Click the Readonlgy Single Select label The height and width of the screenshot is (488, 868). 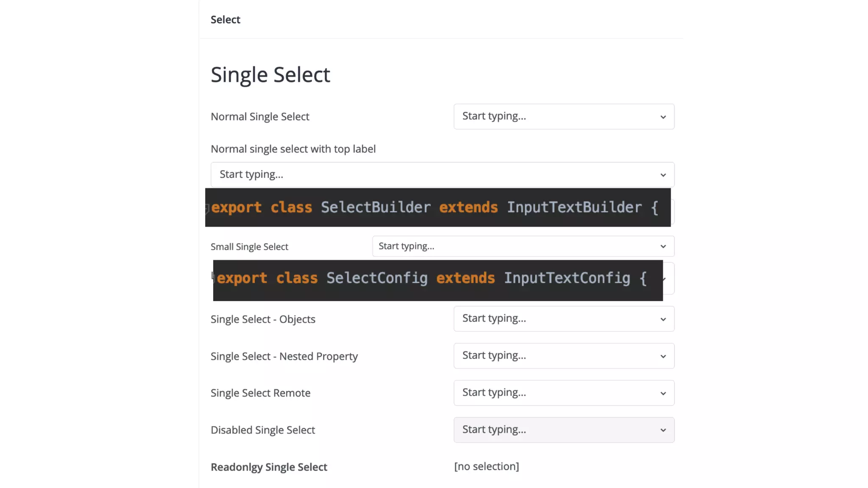[x=269, y=467]
